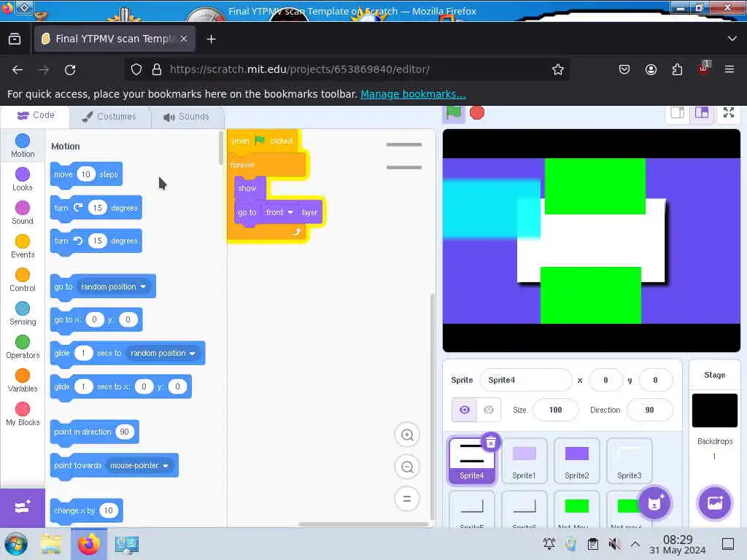The height and width of the screenshot is (560, 747).
Task: Edit the sprite y position field
Action: click(x=655, y=380)
